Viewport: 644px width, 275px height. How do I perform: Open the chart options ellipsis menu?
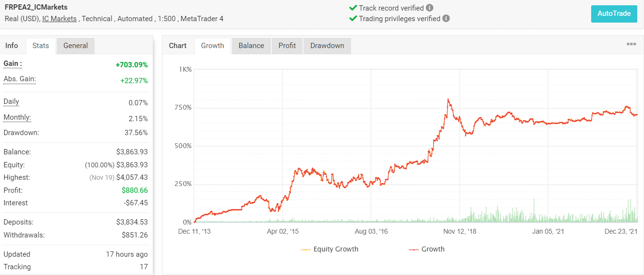(631, 44)
